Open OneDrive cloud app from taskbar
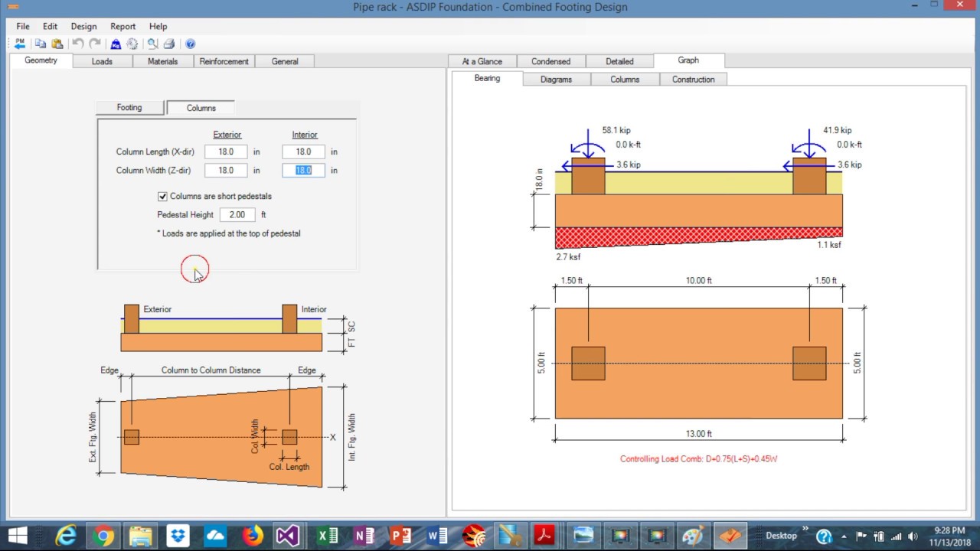Image resolution: width=980 pixels, height=551 pixels. [x=215, y=536]
